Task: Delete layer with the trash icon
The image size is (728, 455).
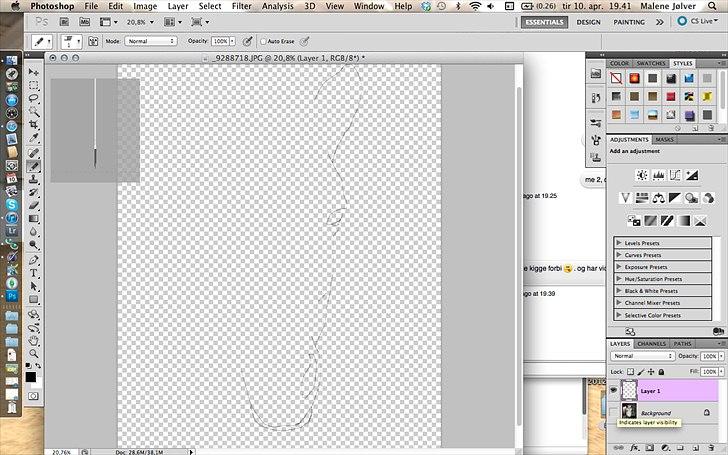Action: coord(717,448)
